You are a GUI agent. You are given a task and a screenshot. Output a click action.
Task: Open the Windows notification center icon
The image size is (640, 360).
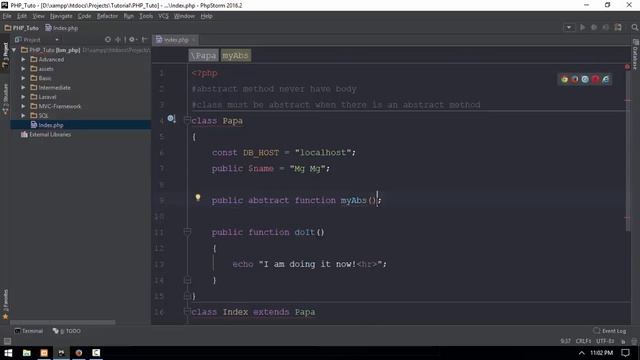(x=625, y=353)
